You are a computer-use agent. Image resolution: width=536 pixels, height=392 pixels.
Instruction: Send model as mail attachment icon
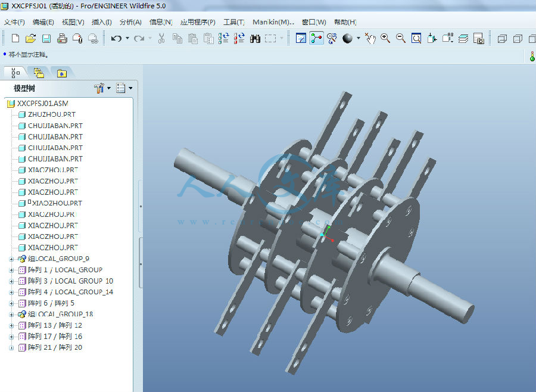(x=77, y=38)
